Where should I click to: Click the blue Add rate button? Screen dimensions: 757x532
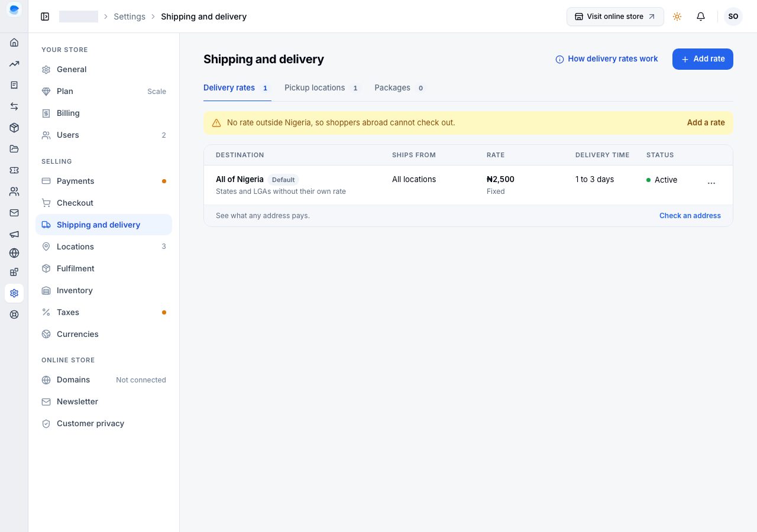[x=703, y=59]
